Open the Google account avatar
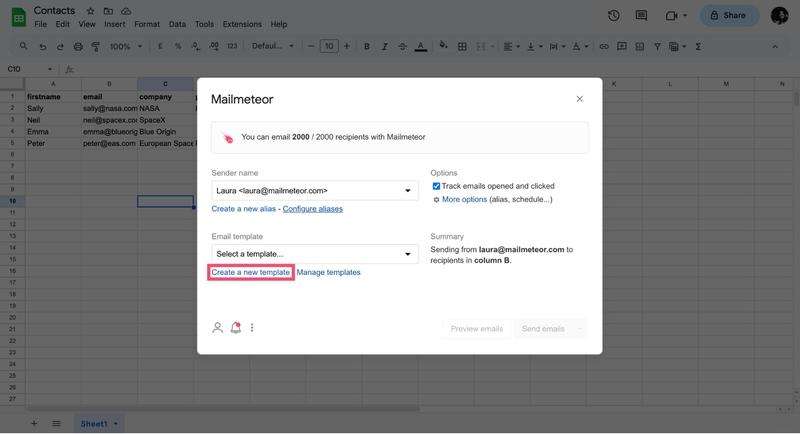Viewport: 800px width, 434px height. click(780, 15)
